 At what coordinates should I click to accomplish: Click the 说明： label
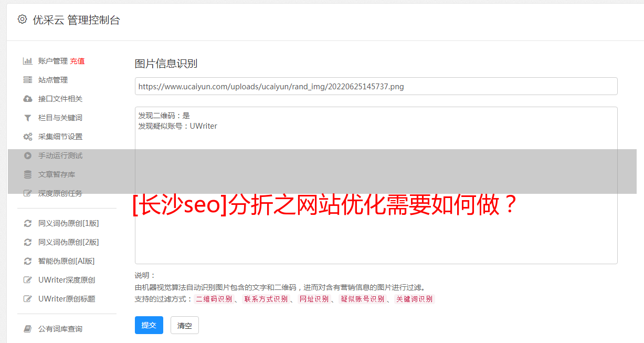click(145, 276)
